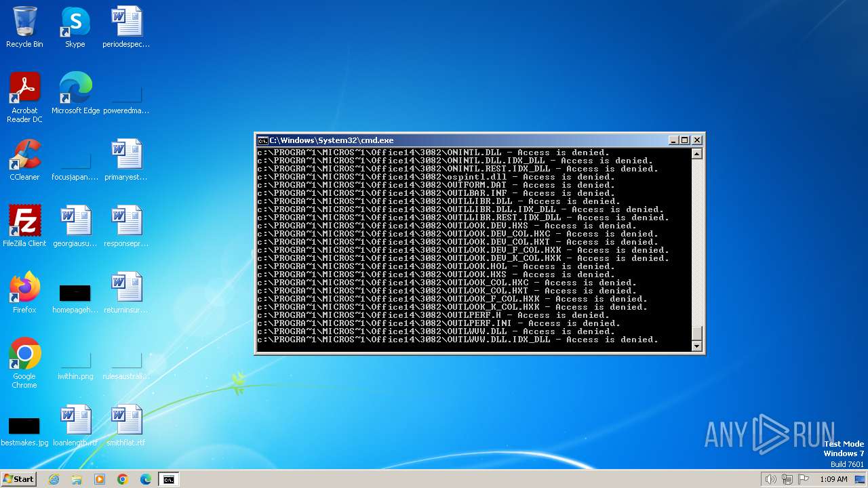The image size is (868, 488).
Task: Open the network status tray icon
Action: coord(787,479)
